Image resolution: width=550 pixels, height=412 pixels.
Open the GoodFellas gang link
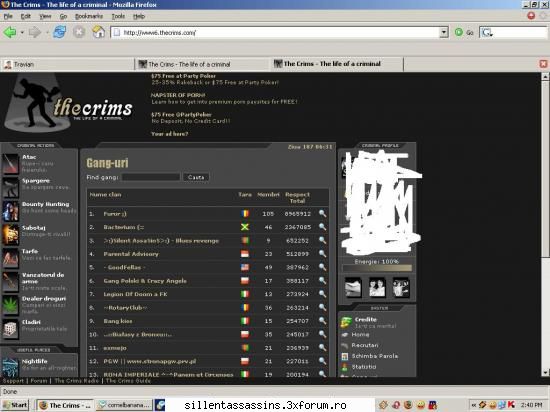click(x=124, y=268)
